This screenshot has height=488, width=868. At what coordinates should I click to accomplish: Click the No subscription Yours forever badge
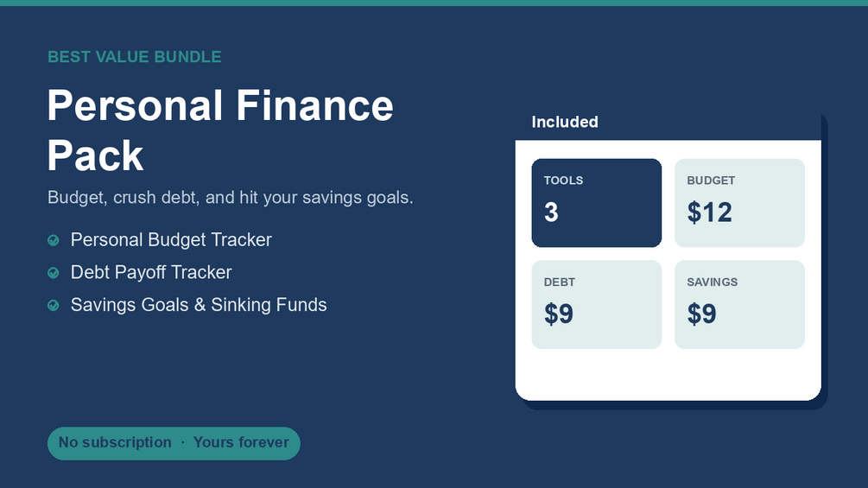click(x=174, y=443)
